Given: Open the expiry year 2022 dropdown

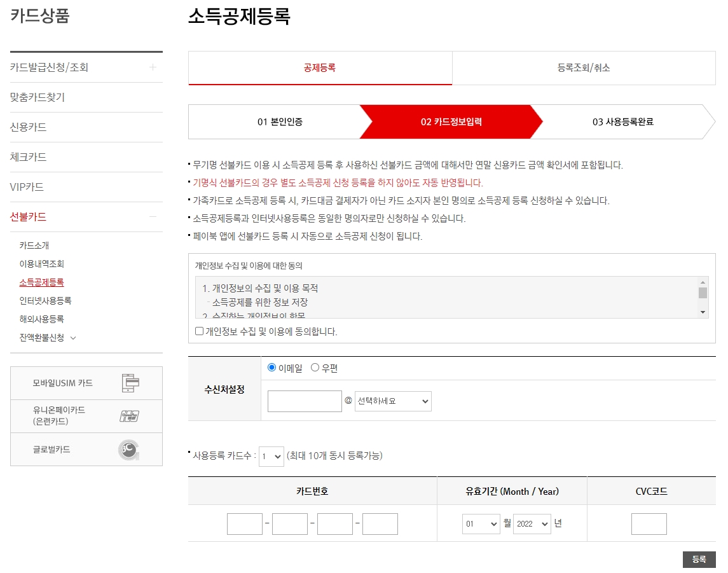Looking at the screenshot, I should coord(532,523).
